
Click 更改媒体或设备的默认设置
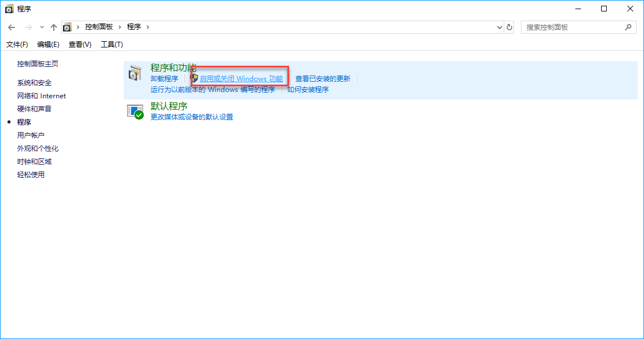[192, 117]
